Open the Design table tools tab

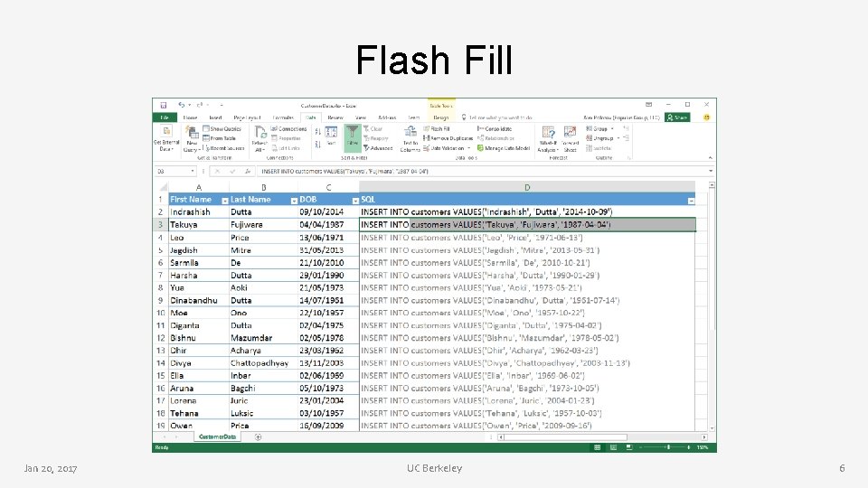tap(440, 117)
